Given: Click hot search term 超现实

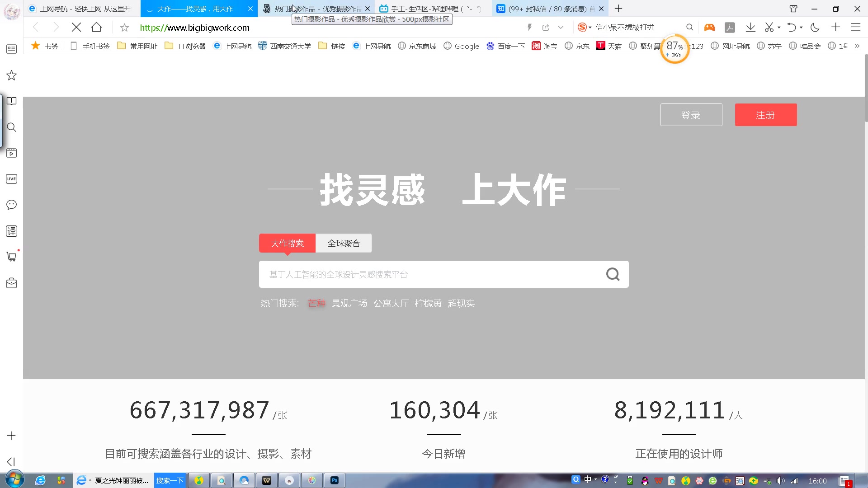Looking at the screenshot, I should (x=461, y=303).
